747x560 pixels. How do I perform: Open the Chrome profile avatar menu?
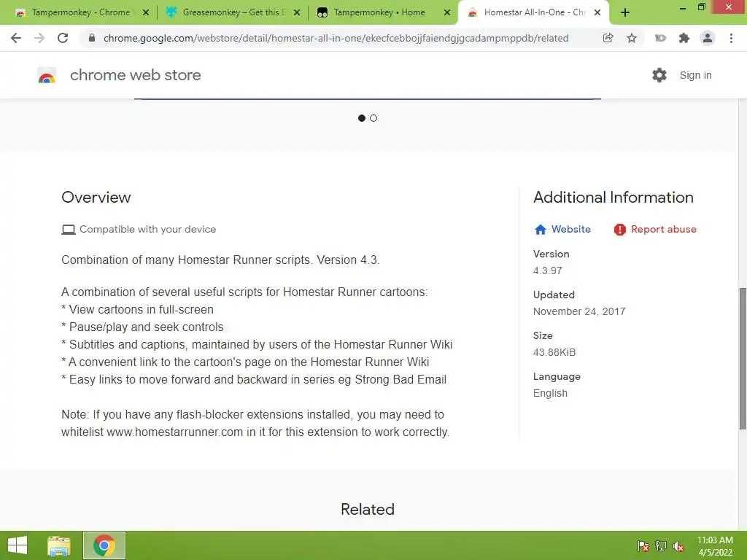[708, 38]
